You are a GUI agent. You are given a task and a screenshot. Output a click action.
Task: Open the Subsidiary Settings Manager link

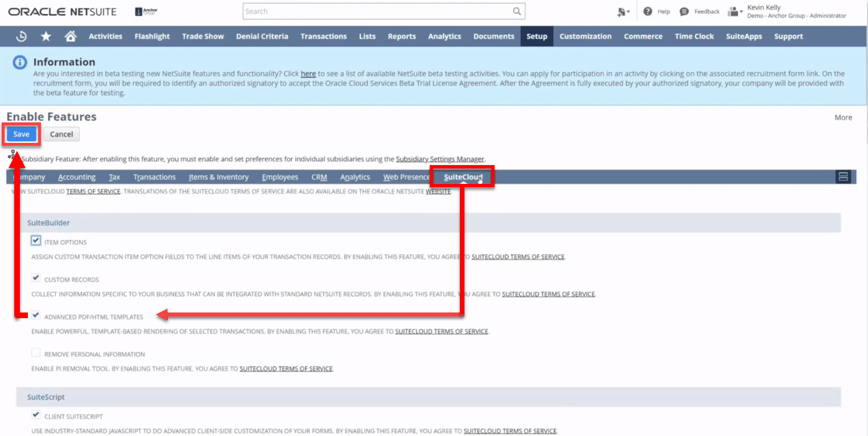click(x=440, y=159)
